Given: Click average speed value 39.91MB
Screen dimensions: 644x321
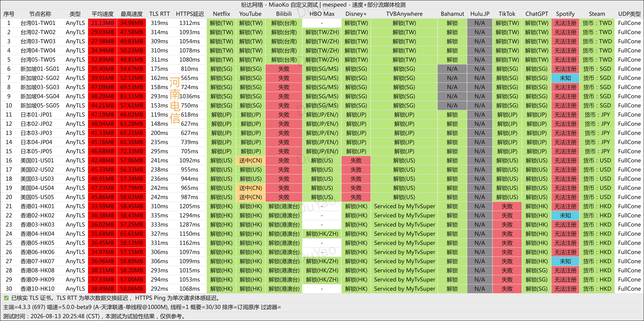Looking at the screenshot, I should coord(103,78).
